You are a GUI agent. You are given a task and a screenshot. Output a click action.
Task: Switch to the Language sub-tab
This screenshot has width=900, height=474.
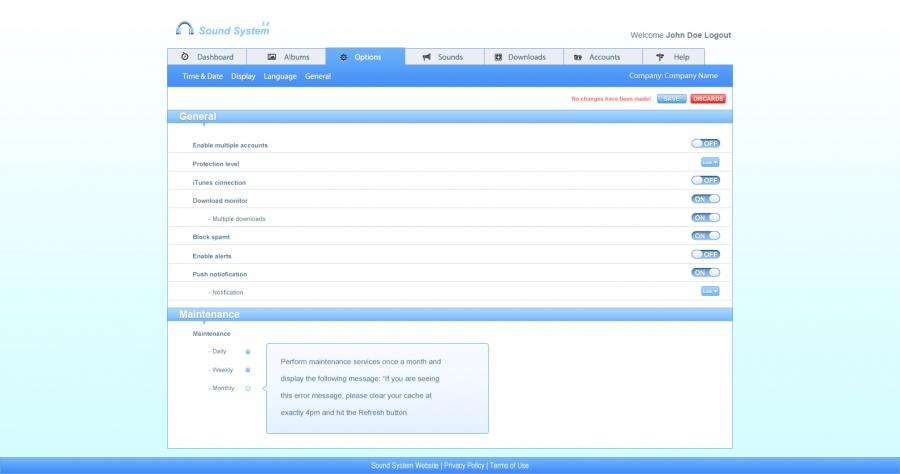280,76
